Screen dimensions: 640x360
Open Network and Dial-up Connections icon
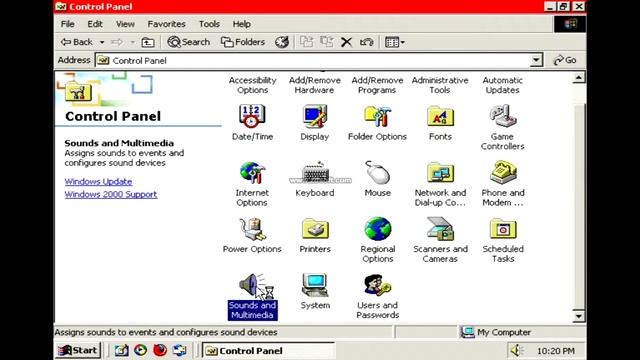pos(440,173)
